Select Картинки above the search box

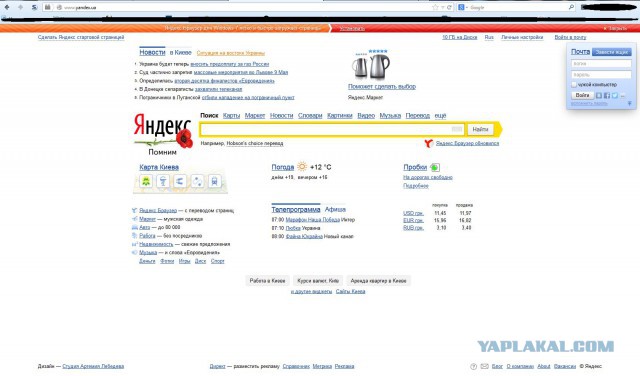tap(340, 116)
